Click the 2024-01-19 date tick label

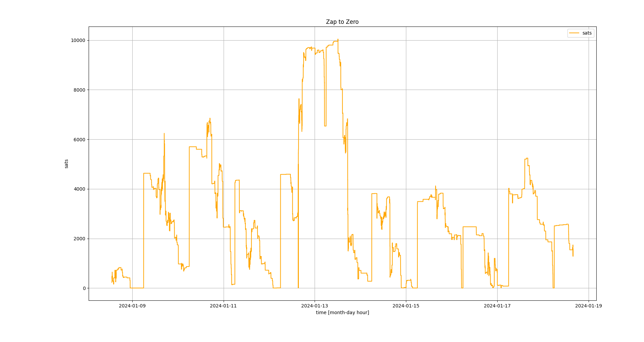[588, 306]
